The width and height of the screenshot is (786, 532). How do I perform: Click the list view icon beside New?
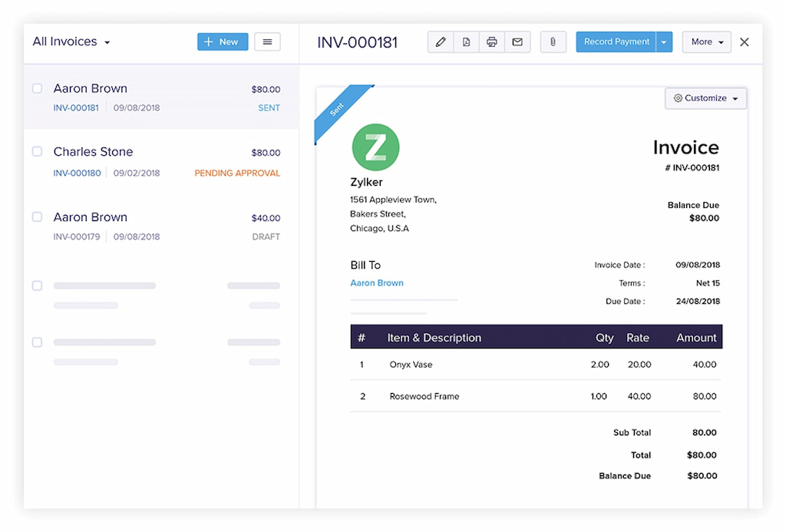267,41
